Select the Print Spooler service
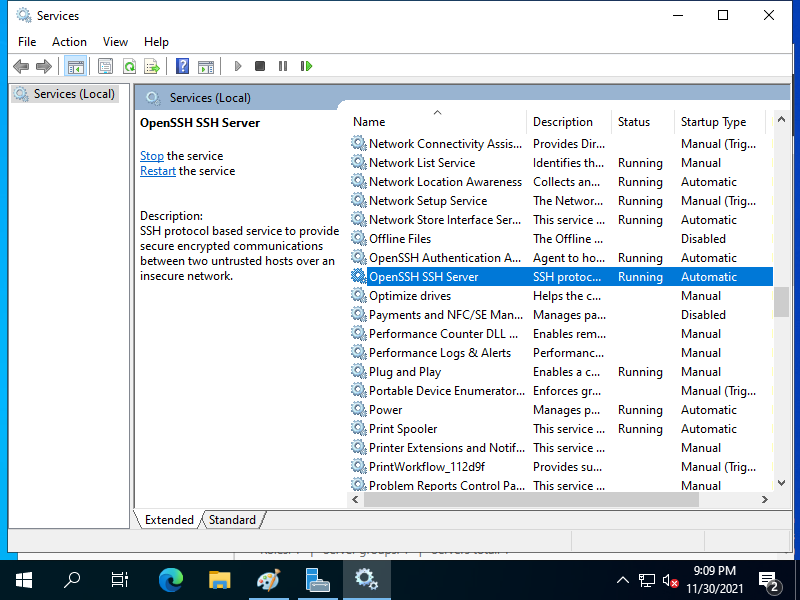The height and width of the screenshot is (600, 800). [405, 428]
